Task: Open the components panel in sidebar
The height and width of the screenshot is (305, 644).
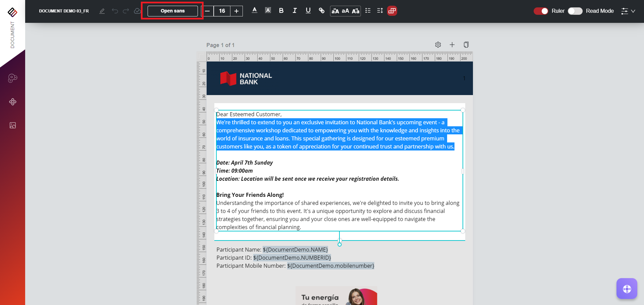Action: [x=13, y=102]
